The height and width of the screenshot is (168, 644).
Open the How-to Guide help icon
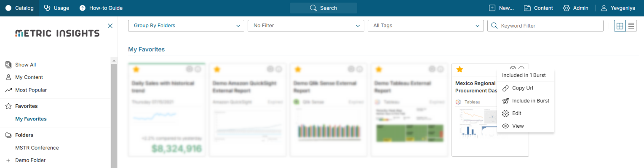click(x=82, y=8)
